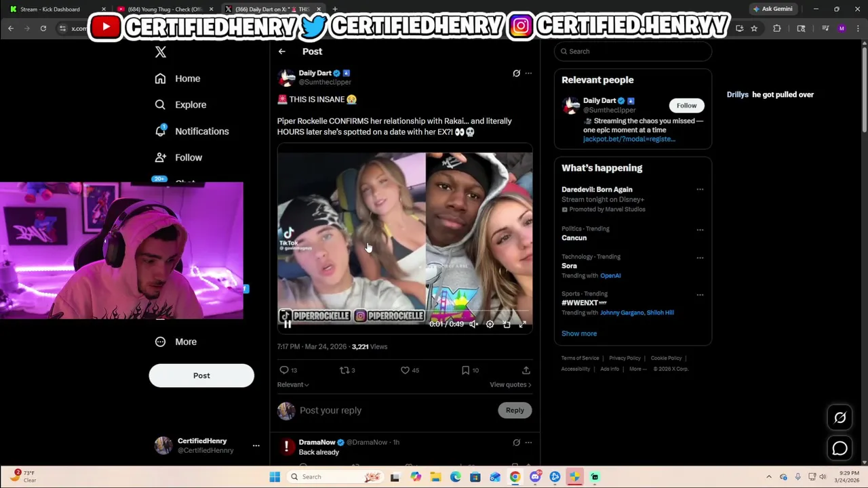Click the Grok floating button
The image size is (868, 488).
(x=840, y=418)
